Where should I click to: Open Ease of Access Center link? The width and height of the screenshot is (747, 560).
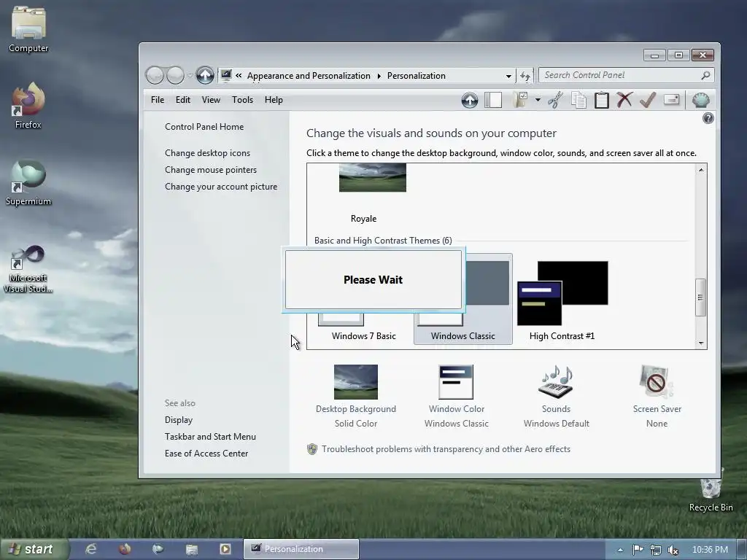tap(206, 453)
